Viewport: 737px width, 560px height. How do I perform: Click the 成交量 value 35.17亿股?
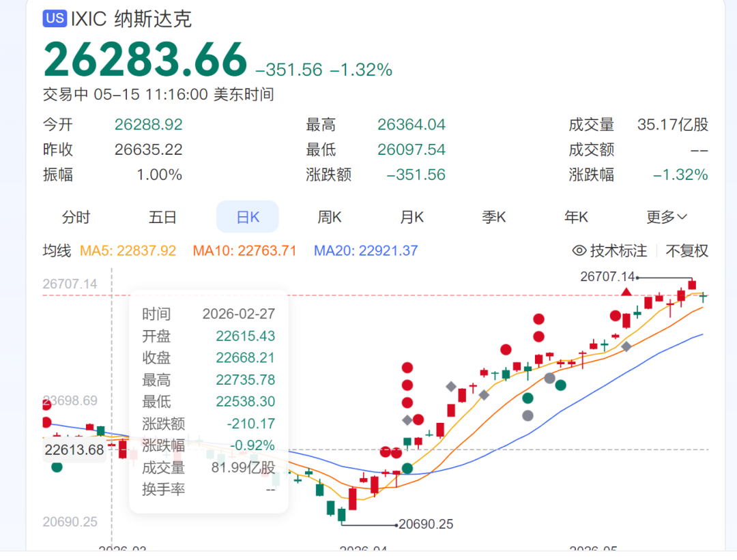pyautogui.click(x=673, y=125)
